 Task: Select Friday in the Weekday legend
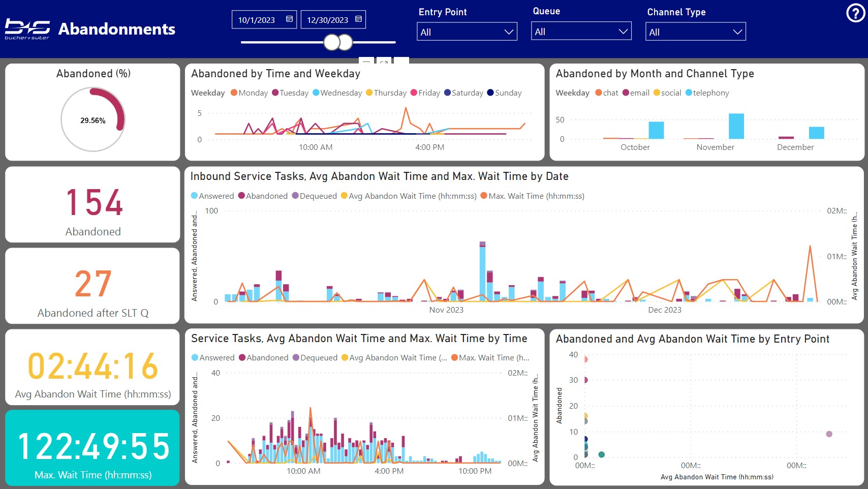coord(425,93)
